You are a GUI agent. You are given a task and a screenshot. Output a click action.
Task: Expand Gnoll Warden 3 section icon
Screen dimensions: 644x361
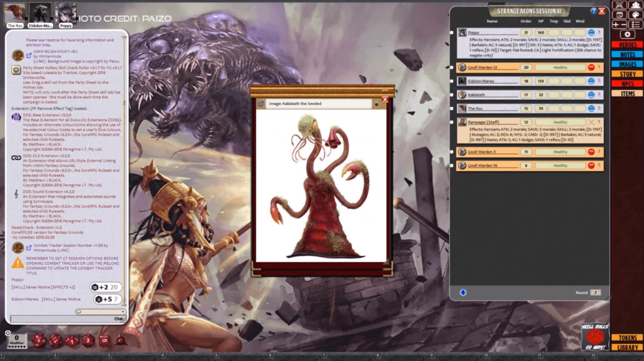click(599, 152)
